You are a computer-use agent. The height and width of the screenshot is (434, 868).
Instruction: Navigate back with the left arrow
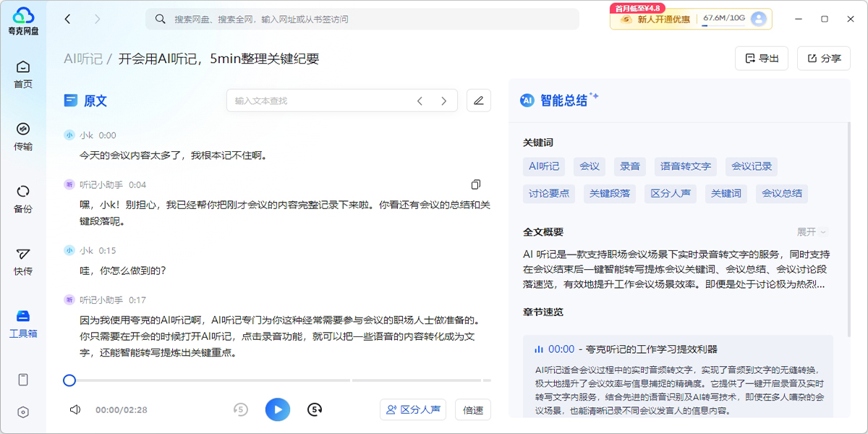tap(68, 19)
